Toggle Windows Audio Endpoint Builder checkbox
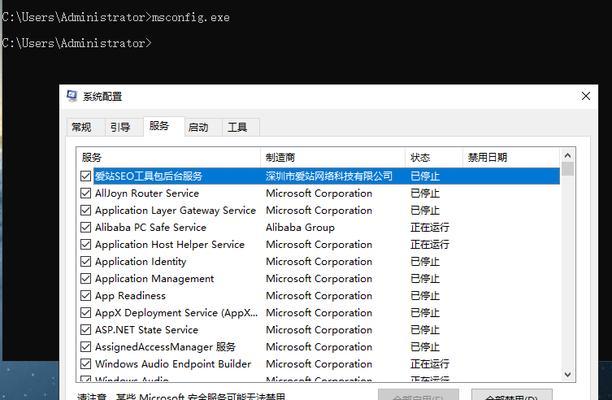Viewport: 612px width, 400px height. pos(85,364)
